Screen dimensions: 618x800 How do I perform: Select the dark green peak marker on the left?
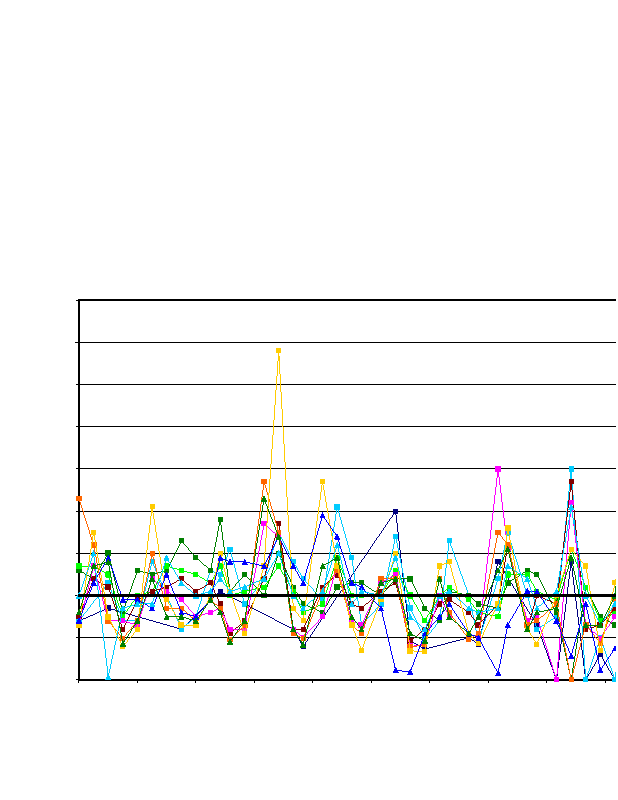(220, 520)
